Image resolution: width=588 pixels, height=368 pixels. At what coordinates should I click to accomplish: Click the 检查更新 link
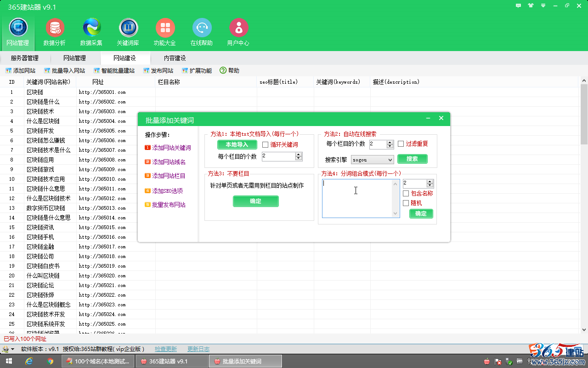pos(166,349)
